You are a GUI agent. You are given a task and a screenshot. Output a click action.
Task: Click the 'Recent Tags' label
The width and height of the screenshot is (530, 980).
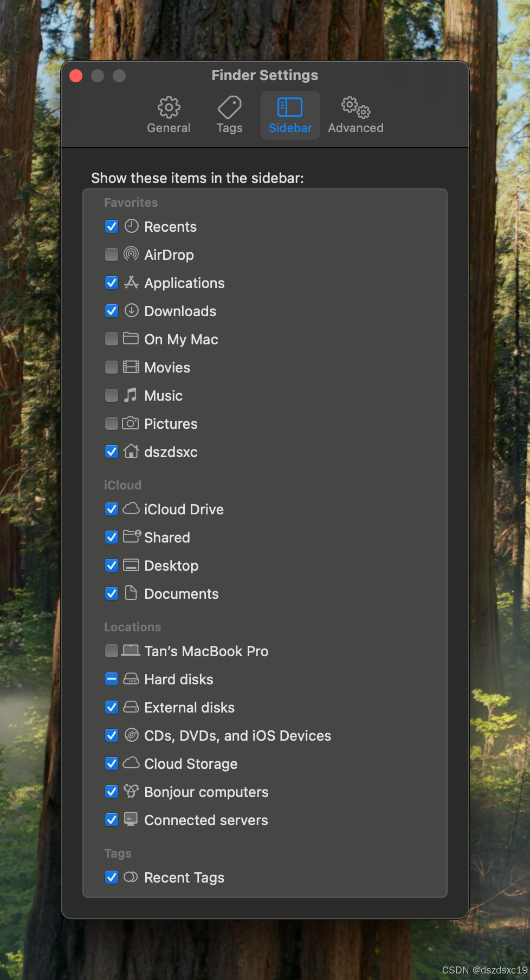pyautogui.click(x=184, y=877)
